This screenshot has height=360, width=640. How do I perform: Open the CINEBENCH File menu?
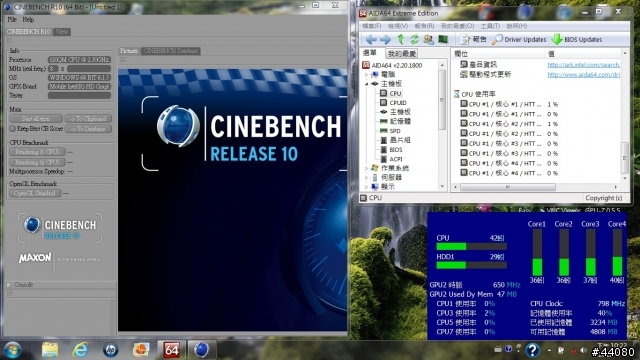coord(12,19)
